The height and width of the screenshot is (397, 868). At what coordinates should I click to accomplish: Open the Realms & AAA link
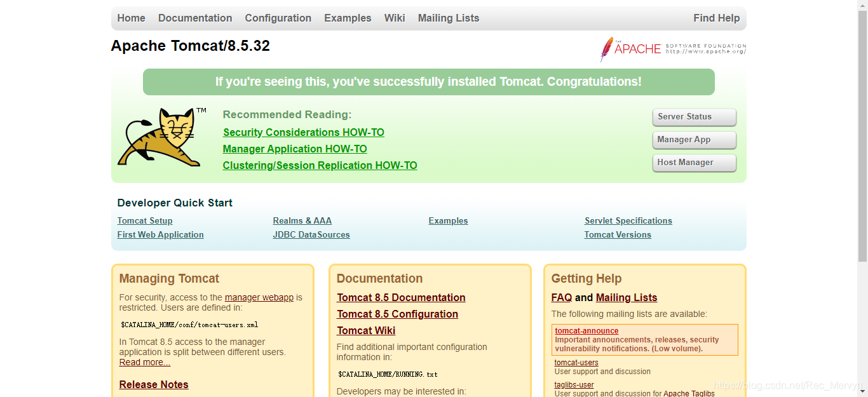(x=302, y=220)
